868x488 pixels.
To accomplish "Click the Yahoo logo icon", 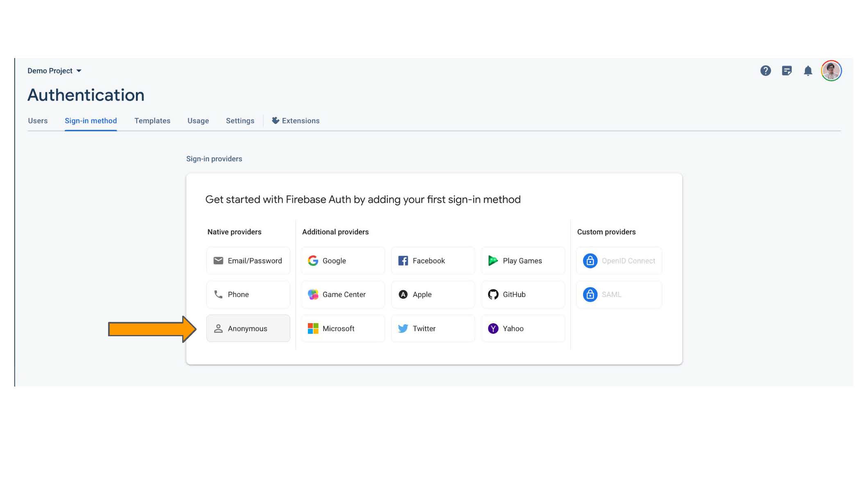I will (x=493, y=328).
